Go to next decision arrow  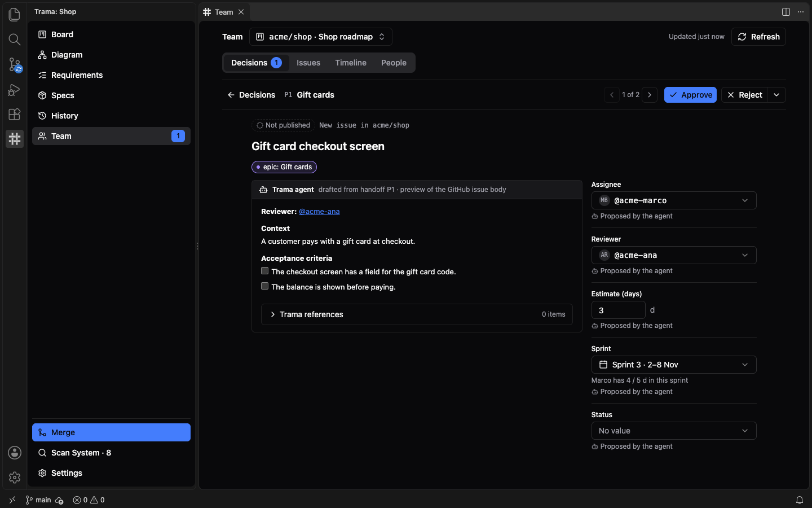[650, 95]
